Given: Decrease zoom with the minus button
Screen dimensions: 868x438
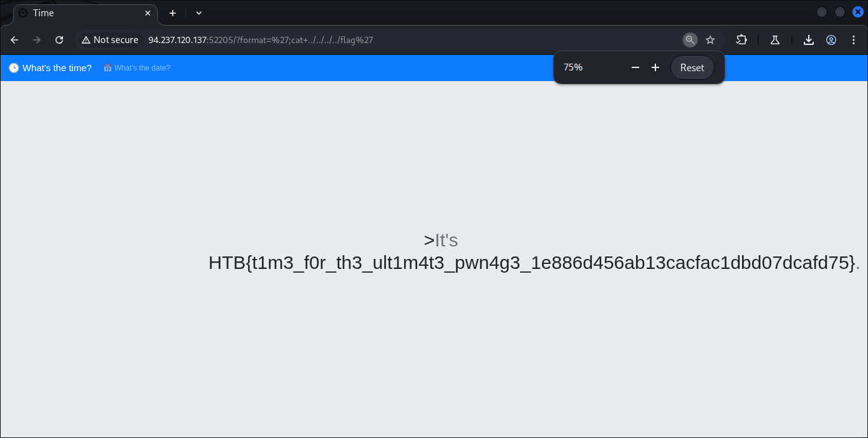Looking at the screenshot, I should click(635, 67).
